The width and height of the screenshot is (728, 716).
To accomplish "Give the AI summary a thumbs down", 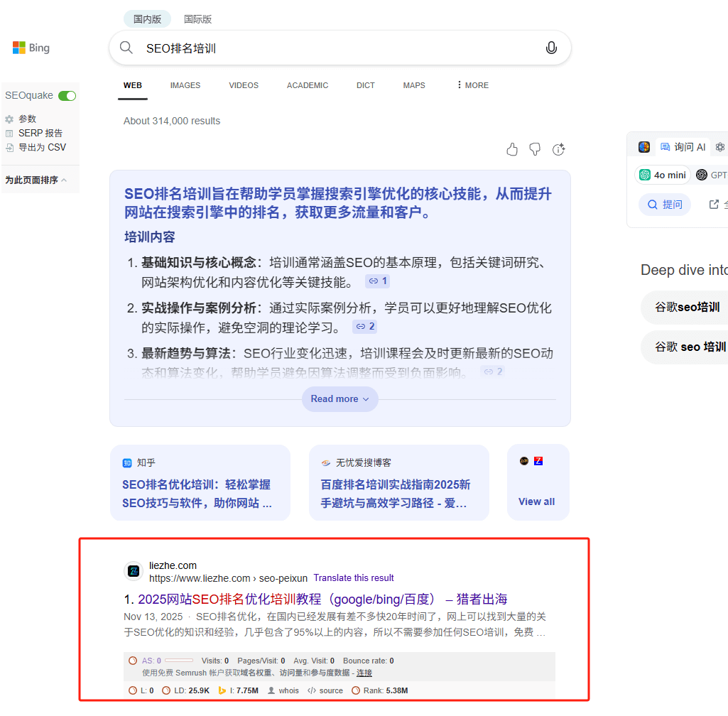I will click(535, 149).
